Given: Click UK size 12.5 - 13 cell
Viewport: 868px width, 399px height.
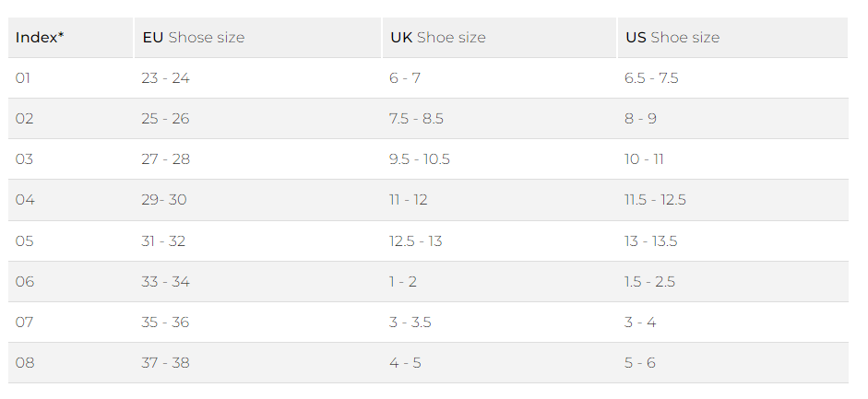Looking at the screenshot, I should [415, 241].
